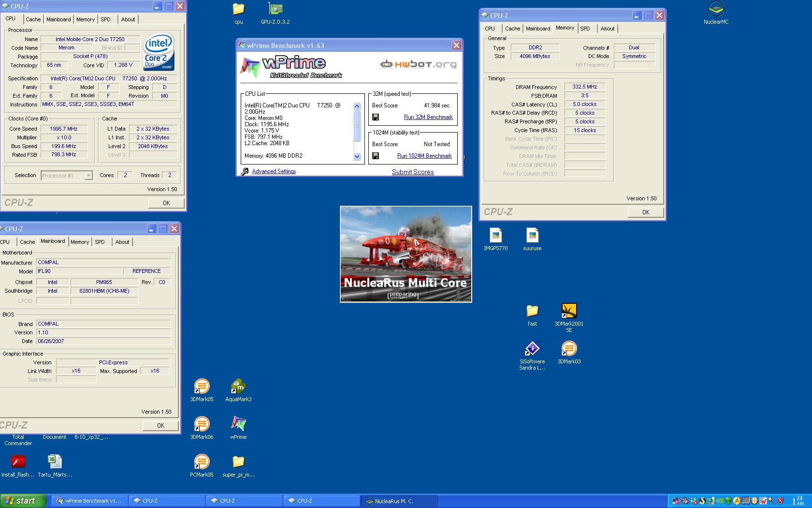Click Advanced Settings link
Viewport: 812px width, 508px height.
pos(274,171)
